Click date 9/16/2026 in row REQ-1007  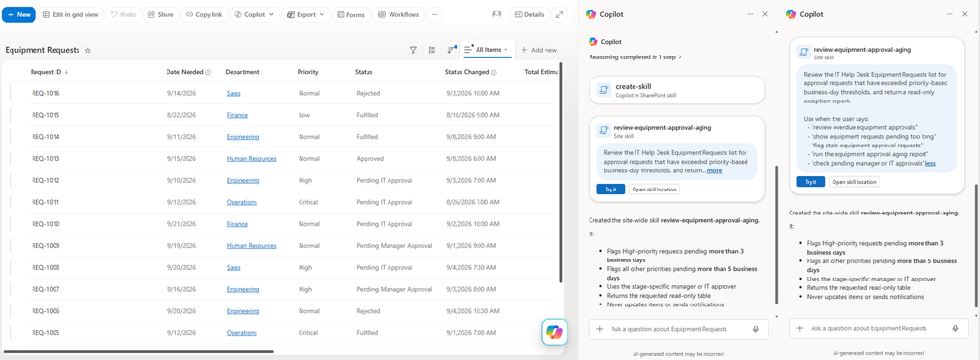[x=182, y=289]
